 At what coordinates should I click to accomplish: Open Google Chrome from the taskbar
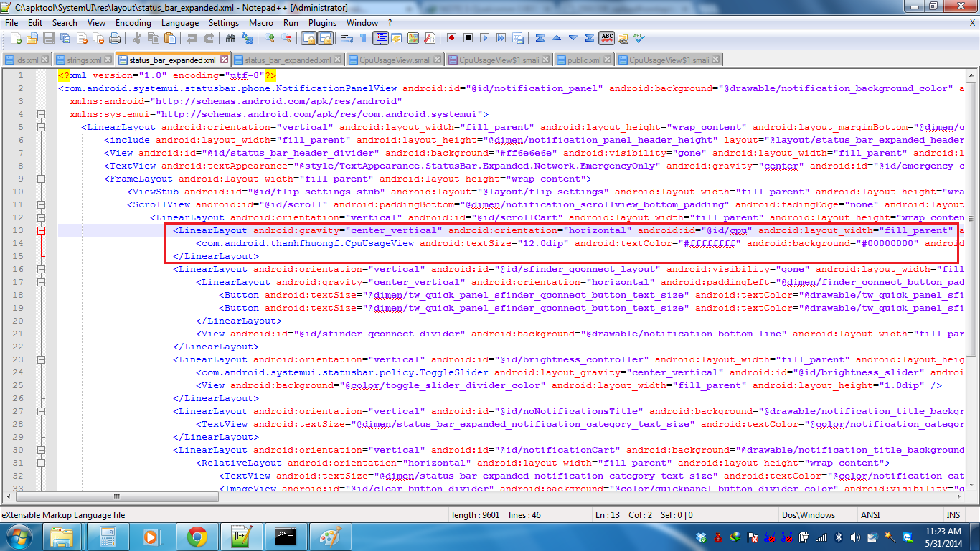(197, 537)
